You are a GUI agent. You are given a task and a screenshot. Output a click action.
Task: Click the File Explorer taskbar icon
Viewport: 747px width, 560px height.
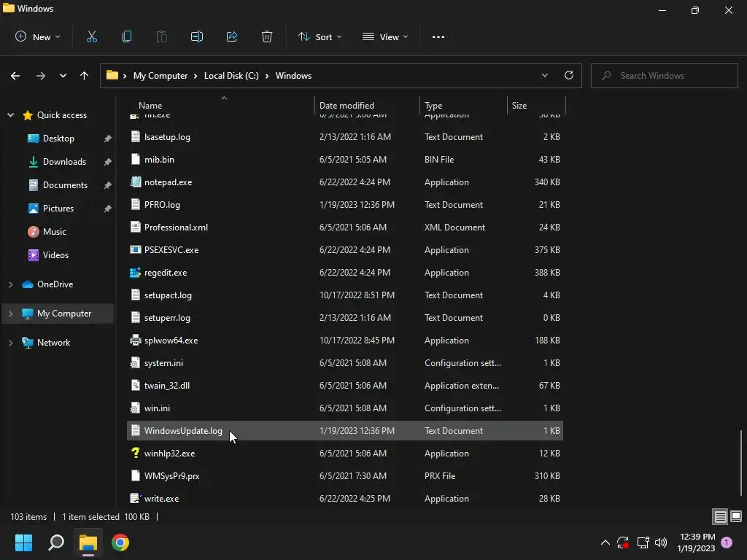pos(88,542)
